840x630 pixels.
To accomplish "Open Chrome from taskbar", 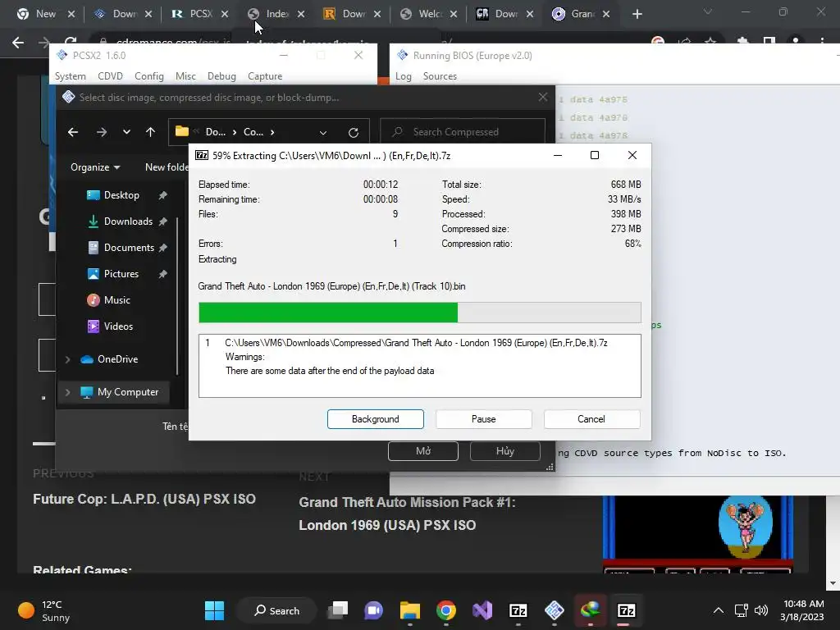I will (x=445, y=610).
